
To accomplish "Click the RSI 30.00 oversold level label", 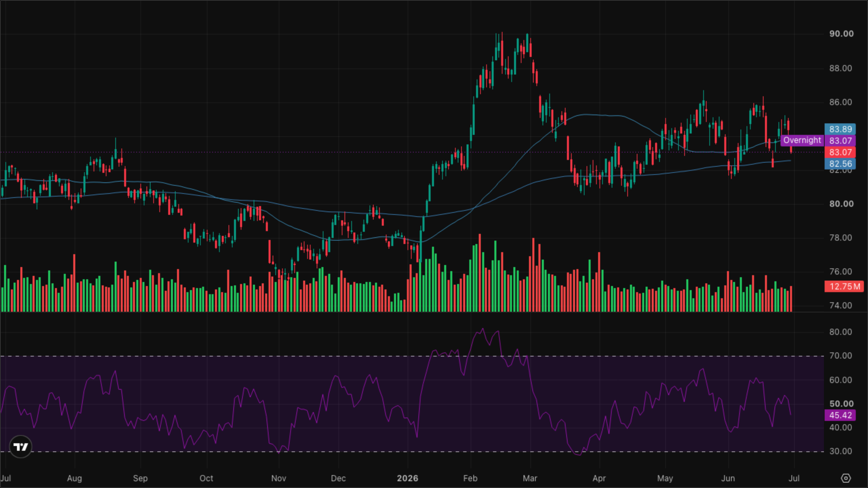I will click(841, 451).
